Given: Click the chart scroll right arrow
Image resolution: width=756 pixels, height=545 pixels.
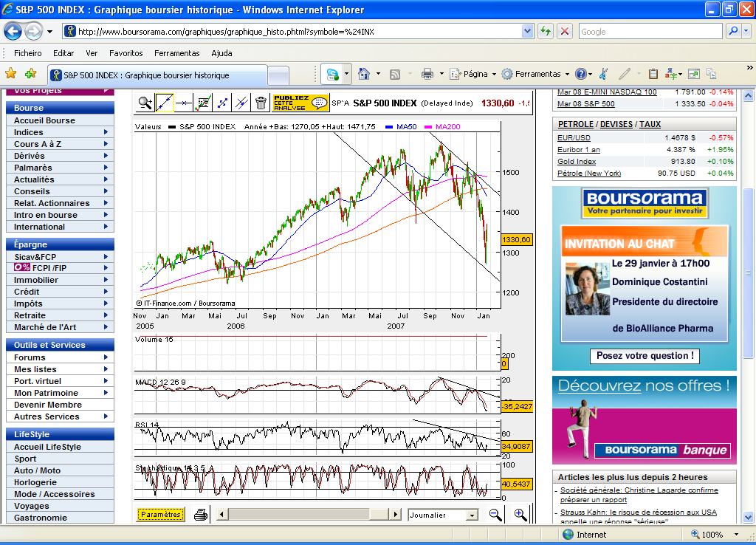Looking at the screenshot, I should pyautogui.click(x=396, y=515).
